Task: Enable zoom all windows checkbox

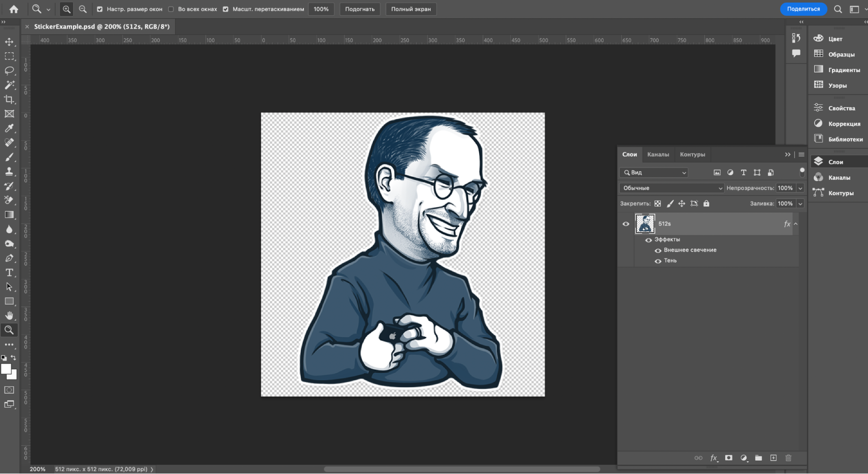Action: (x=171, y=9)
